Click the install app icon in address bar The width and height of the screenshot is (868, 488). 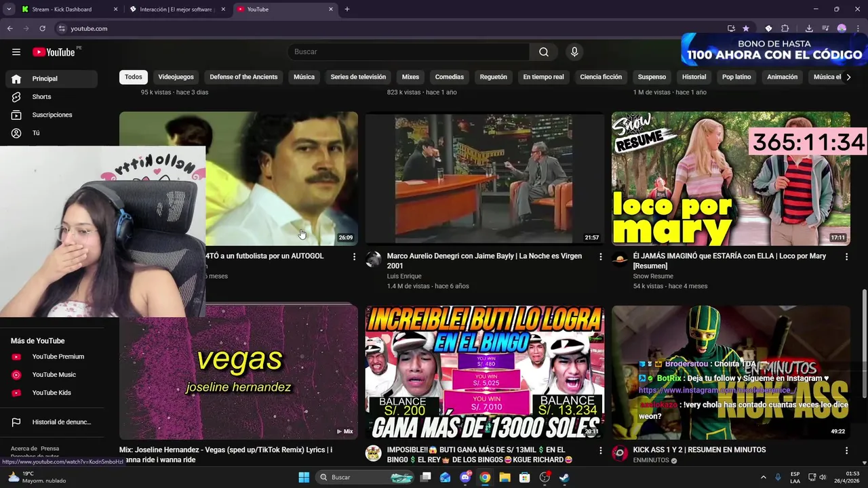(731, 28)
